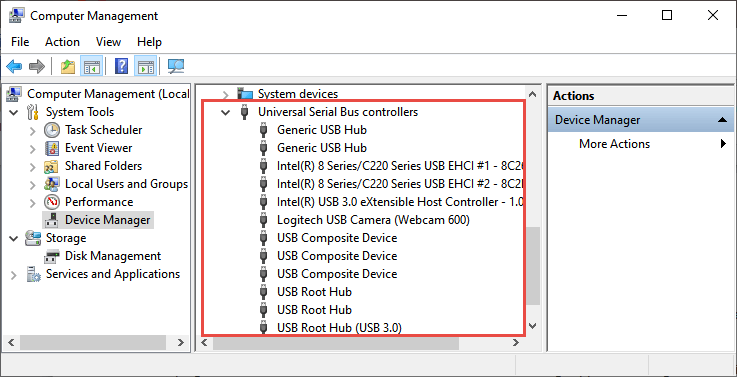Viewport: 737px width, 377px height.
Task: Select Intel(R) USB 3.0 eXtensible Host Controller
Action: (x=400, y=202)
